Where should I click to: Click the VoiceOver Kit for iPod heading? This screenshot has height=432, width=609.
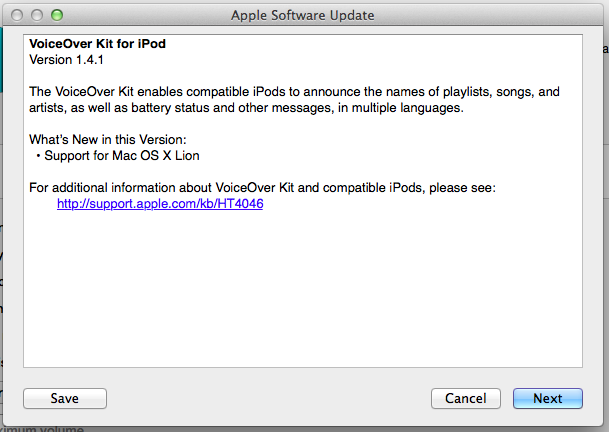tap(96, 44)
